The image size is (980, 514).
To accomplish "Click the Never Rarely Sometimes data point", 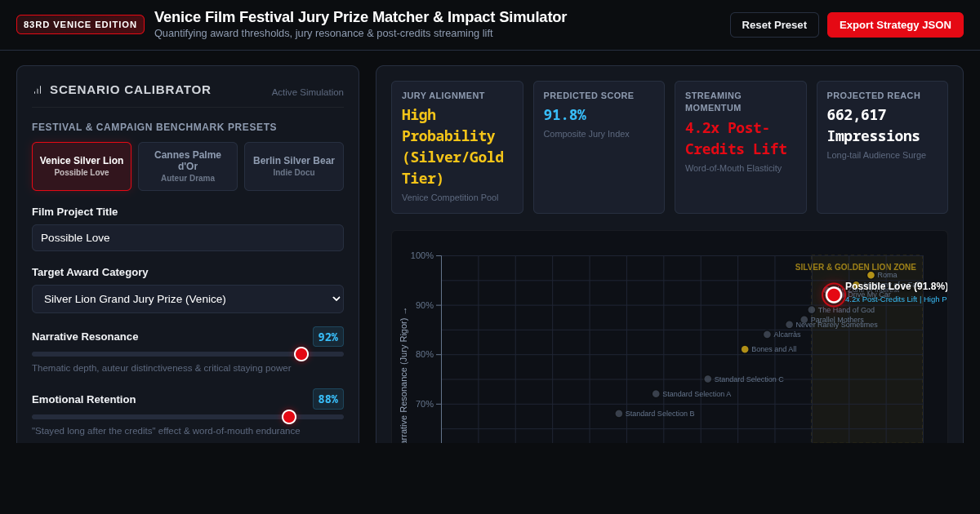I will (790, 325).
